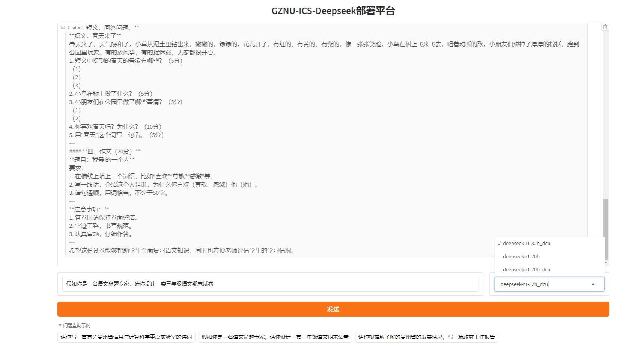
Task: Click the line 5. 用“春天”这个词写一句话
Action: tap(116, 135)
